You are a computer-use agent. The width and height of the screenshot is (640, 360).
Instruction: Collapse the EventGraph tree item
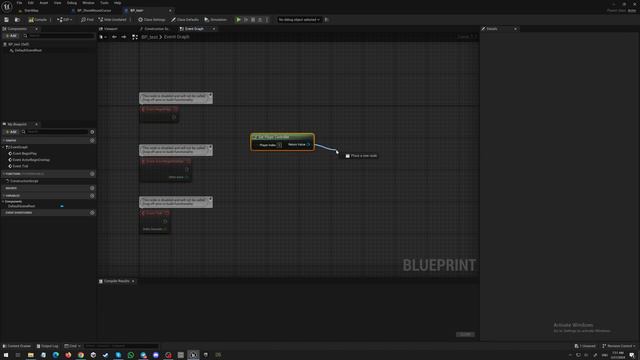click(x=3, y=147)
